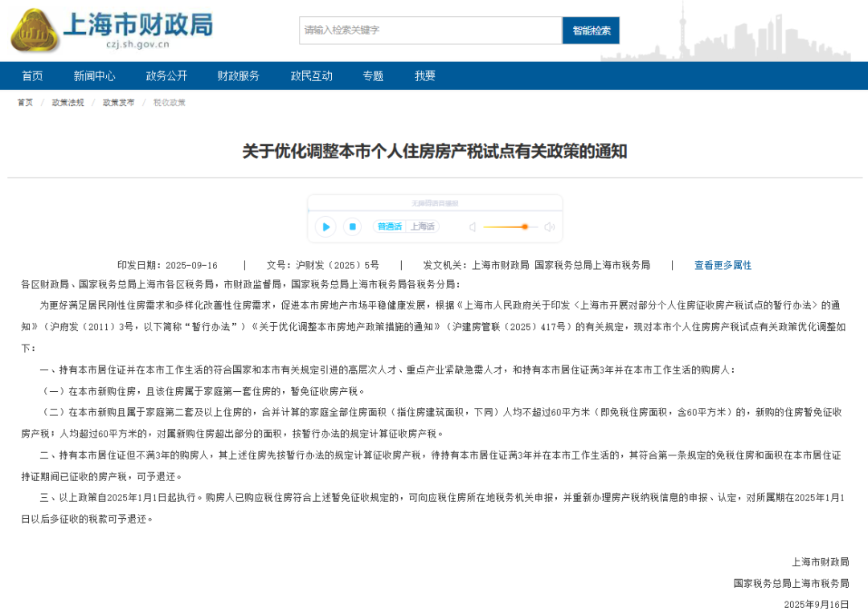This screenshot has width=868, height=616.
Task: Go to 税收政策 in the breadcrumb
Action: pyautogui.click(x=170, y=102)
